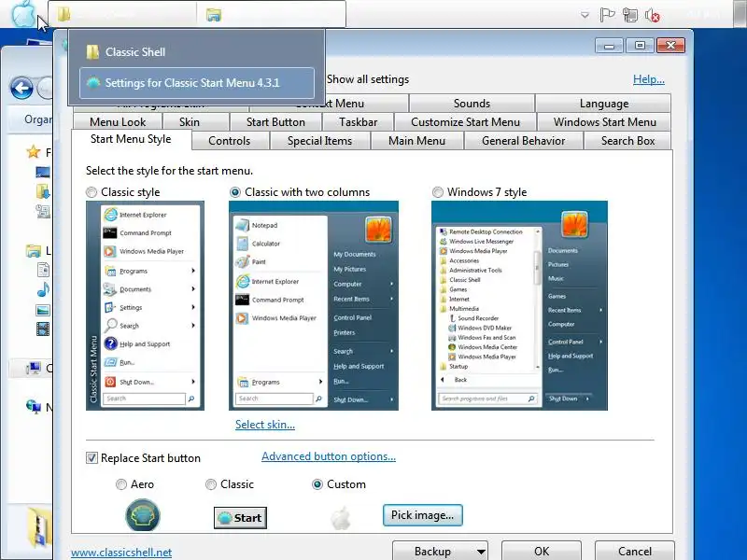Open the Windows Start Menu tab
The image size is (747, 560).
pyautogui.click(x=604, y=122)
